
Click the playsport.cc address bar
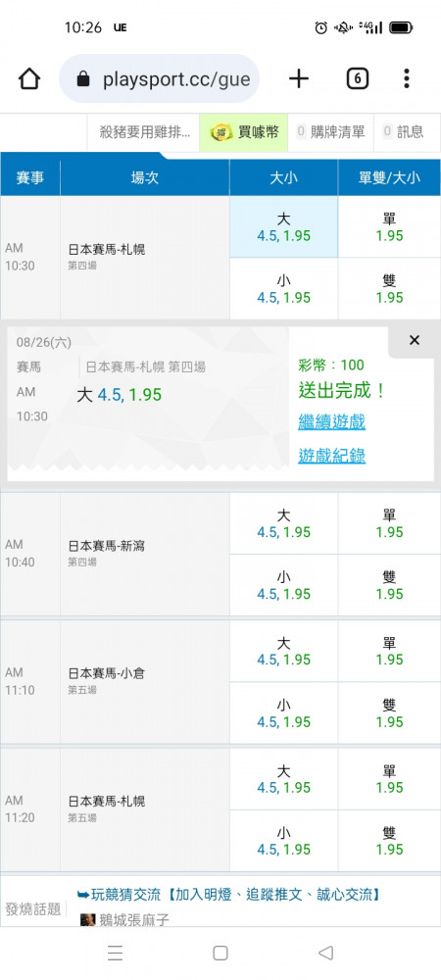coord(160,78)
